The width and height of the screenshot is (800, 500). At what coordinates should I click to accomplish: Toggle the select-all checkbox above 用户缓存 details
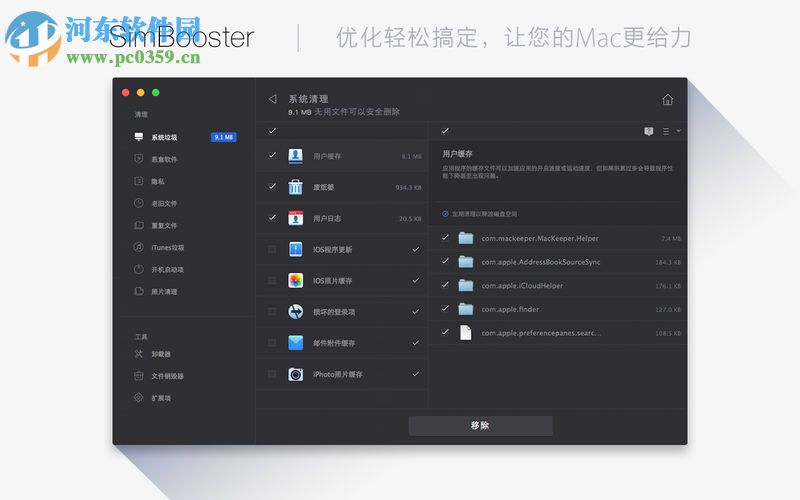(x=445, y=131)
